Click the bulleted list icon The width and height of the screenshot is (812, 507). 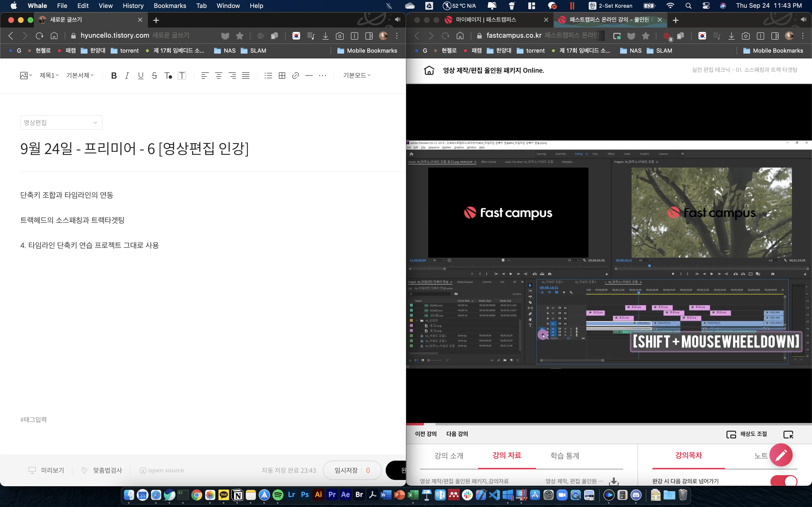(268, 76)
